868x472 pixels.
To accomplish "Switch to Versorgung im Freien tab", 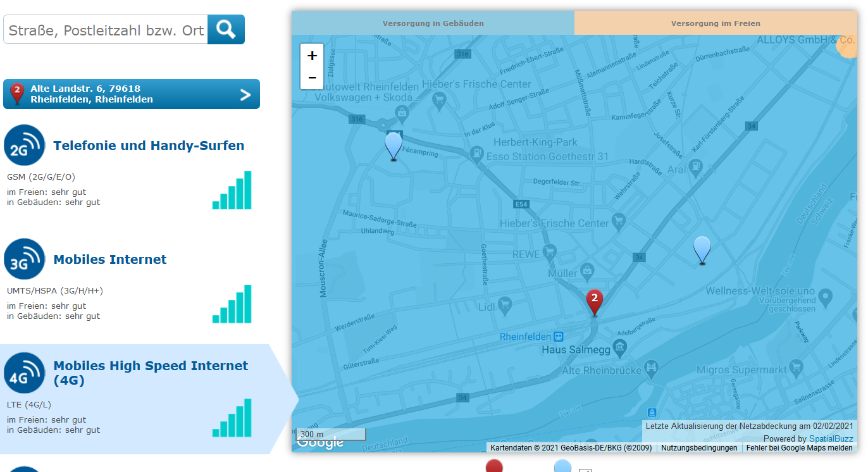I will (x=716, y=23).
